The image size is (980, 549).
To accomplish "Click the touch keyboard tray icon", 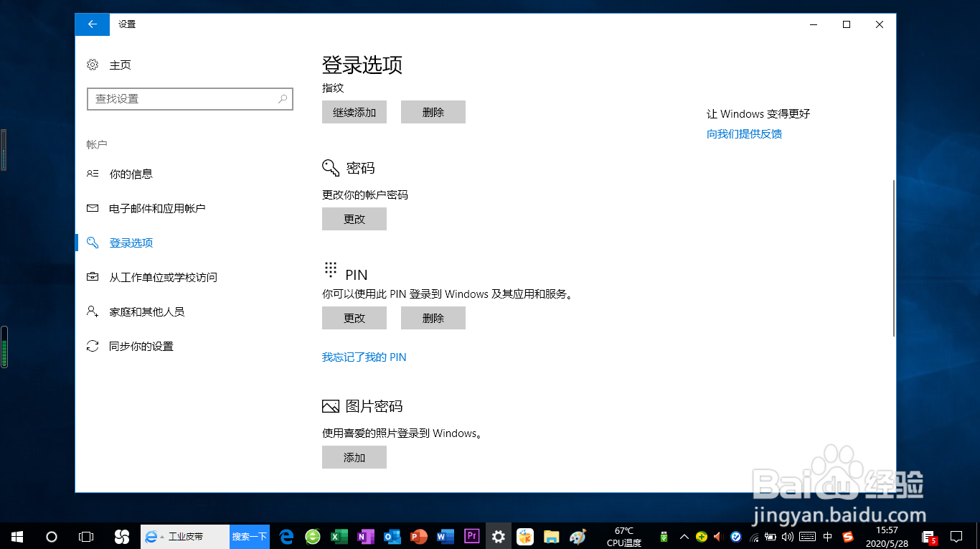I will [x=807, y=536].
